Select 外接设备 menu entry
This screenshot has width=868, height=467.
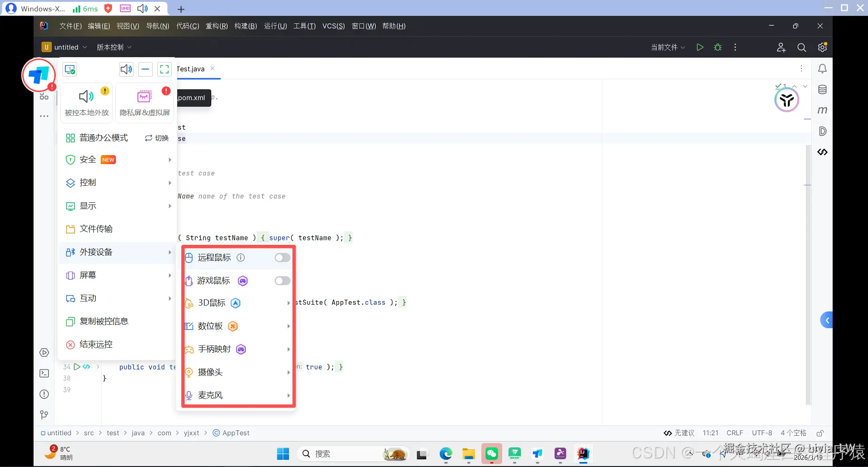pyautogui.click(x=117, y=252)
